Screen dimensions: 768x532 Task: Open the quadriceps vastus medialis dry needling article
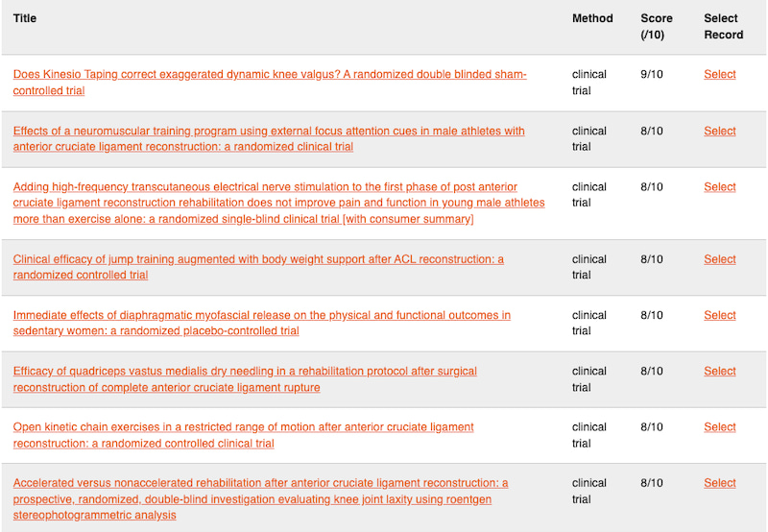tap(245, 371)
